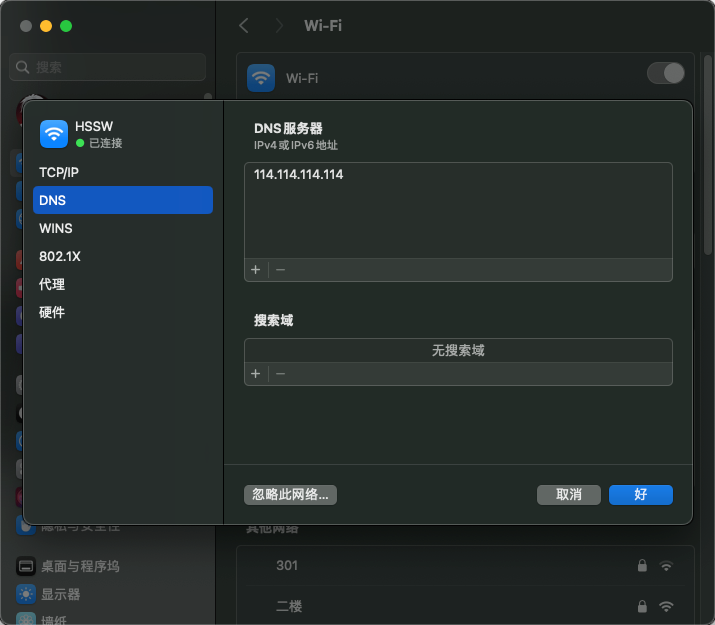This screenshot has height=625, width=715.
Task: Open the TCP/IP tab
Action: point(59,172)
